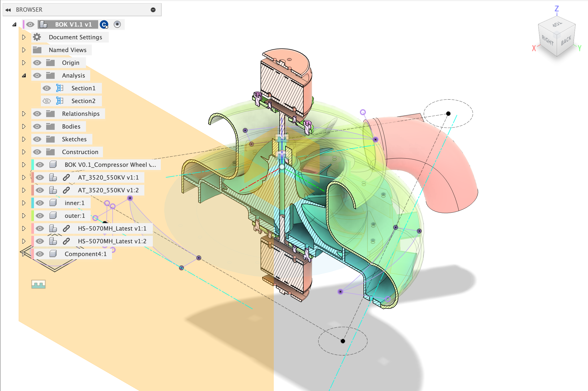
Task: Hide the Sketches folder visibility
Action: 37,139
